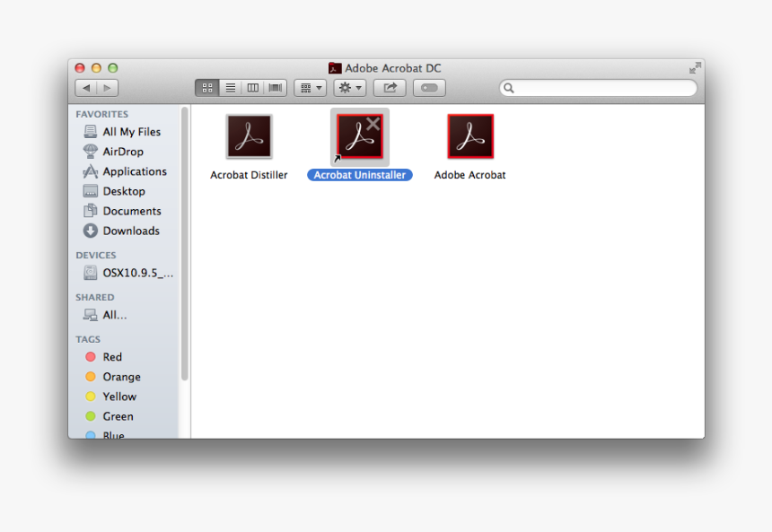
Task: Click the network computers icon under Shared
Action: coord(90,315)
